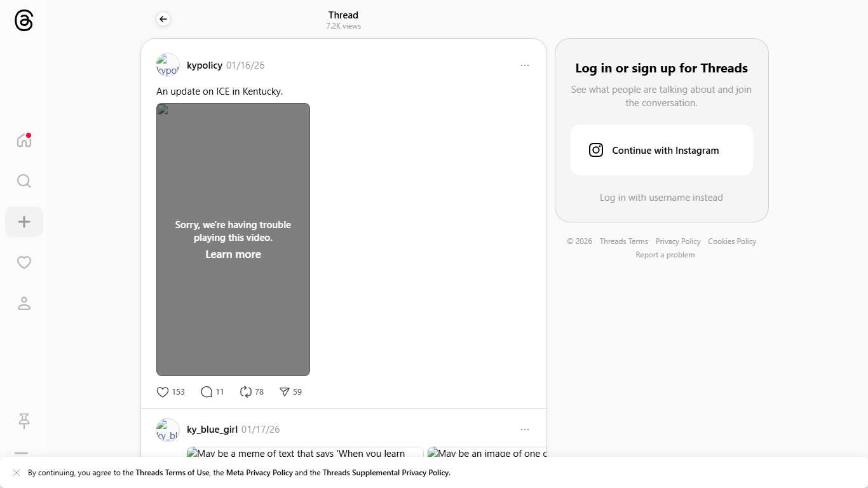Open kypolicy username profile link
The width and height of the screenshot is (868, 488).
[205, 65]
